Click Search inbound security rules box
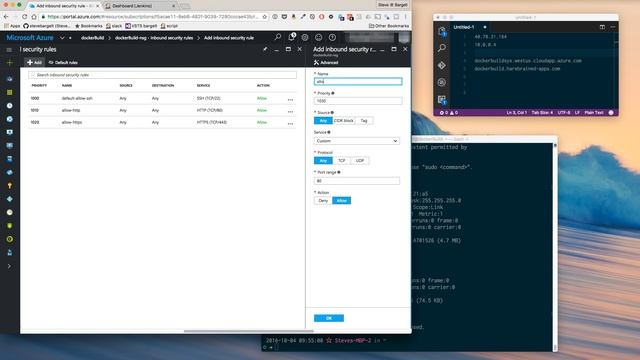 (162, 75)
